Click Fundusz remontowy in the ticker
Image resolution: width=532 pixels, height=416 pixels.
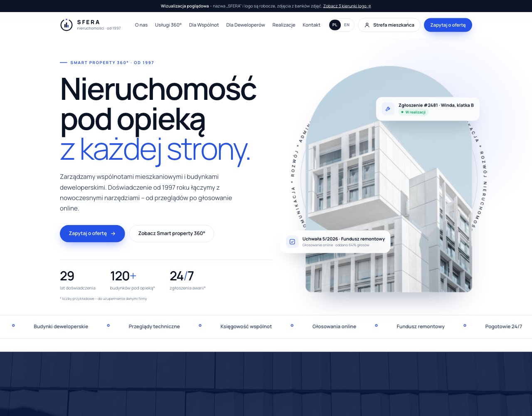click(421, 327)
